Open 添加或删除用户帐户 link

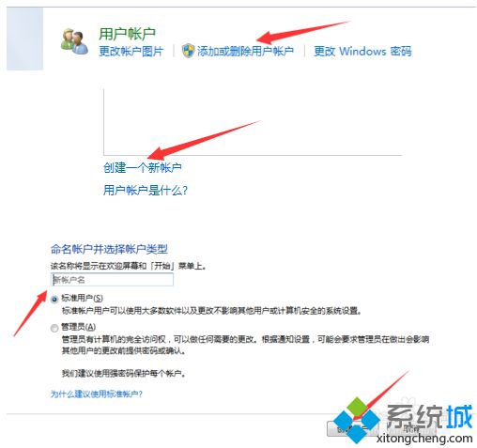coord(245,51)
